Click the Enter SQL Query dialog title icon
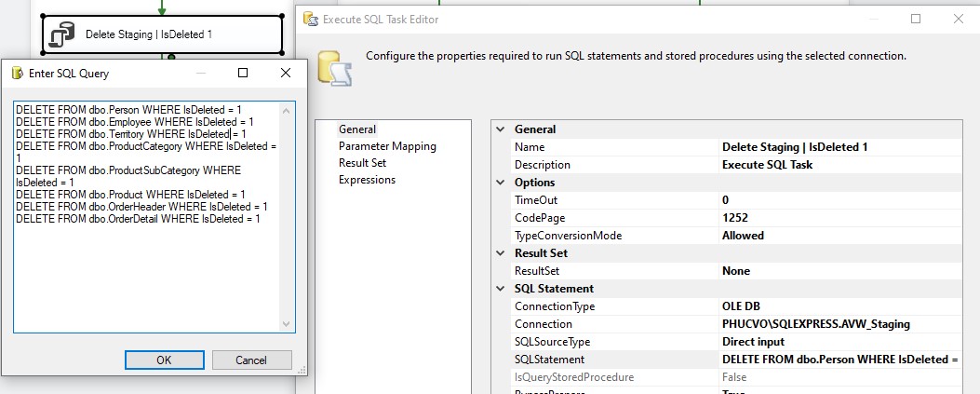 17,74
